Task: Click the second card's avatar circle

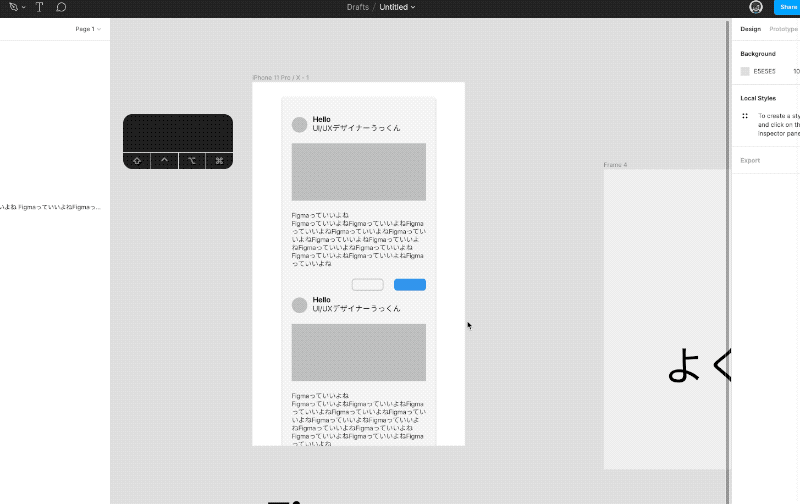Action: (x=299, y=305)
